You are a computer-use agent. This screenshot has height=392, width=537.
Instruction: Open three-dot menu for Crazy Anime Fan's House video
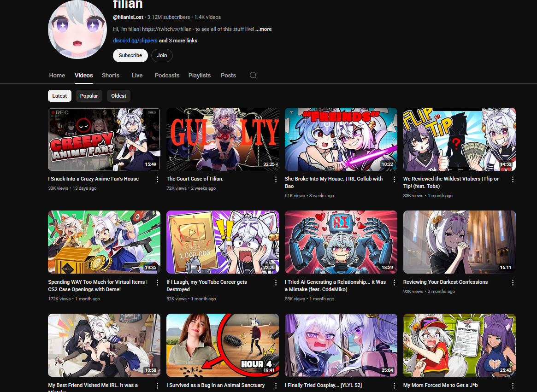[x=157, y=179]
